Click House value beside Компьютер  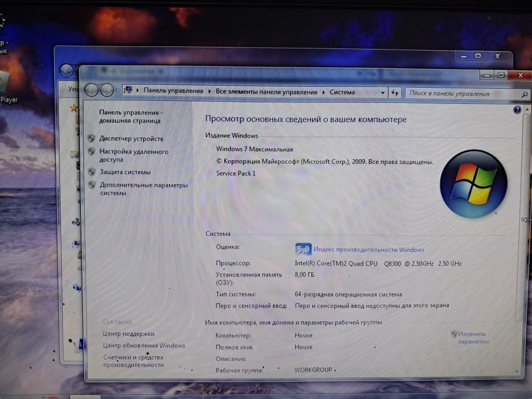tap(303, 335)
